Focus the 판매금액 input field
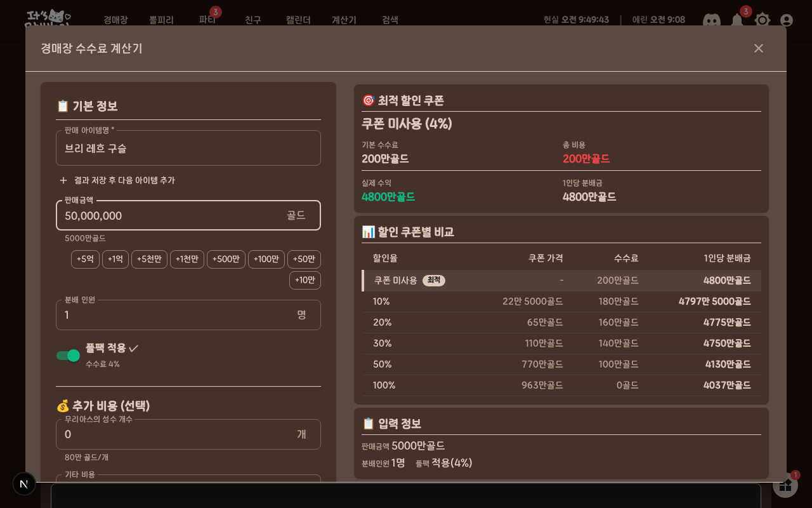812x508 pixels. coord(188,215)
